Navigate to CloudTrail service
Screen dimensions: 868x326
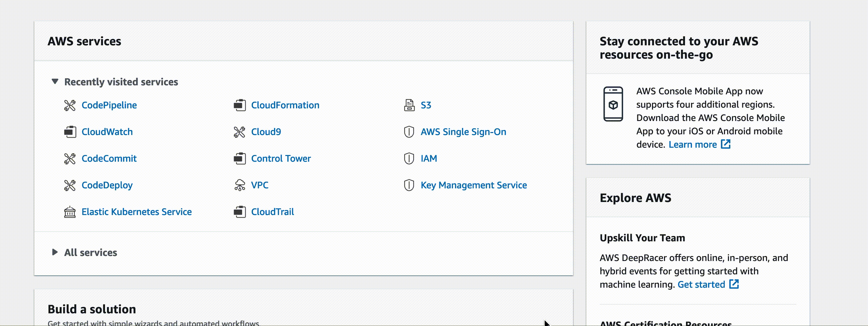(272, 212)
